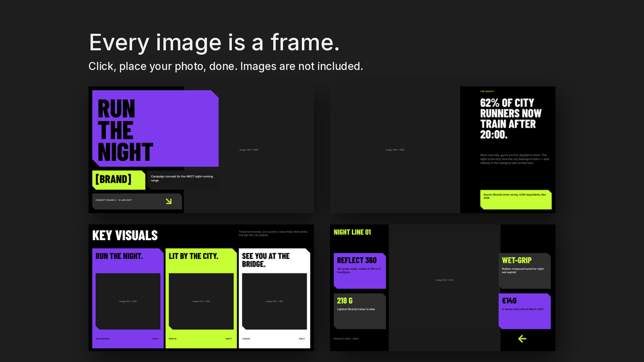This screenshot has height=362, width=644.
Task: Click the 218 G feature card title
Action: tap(345, 300)
